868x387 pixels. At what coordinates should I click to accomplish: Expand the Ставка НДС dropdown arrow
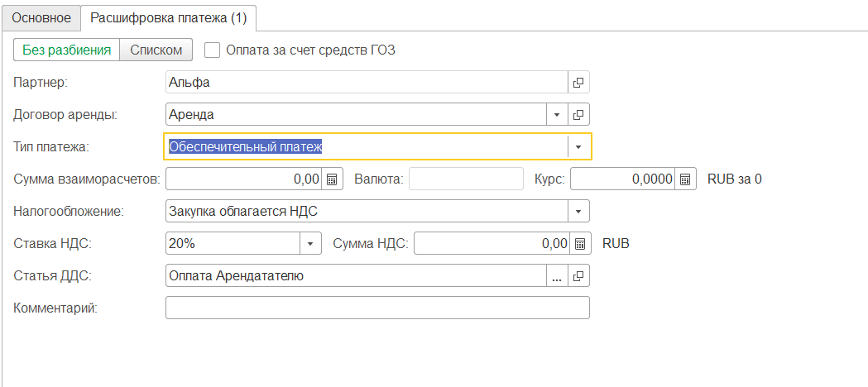point(310,243)
